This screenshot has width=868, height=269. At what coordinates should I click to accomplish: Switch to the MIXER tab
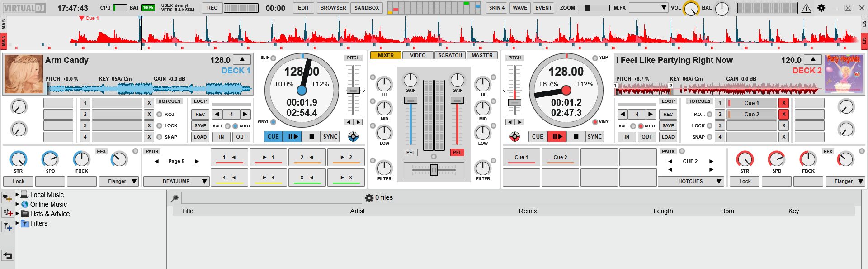click(386, 55)
